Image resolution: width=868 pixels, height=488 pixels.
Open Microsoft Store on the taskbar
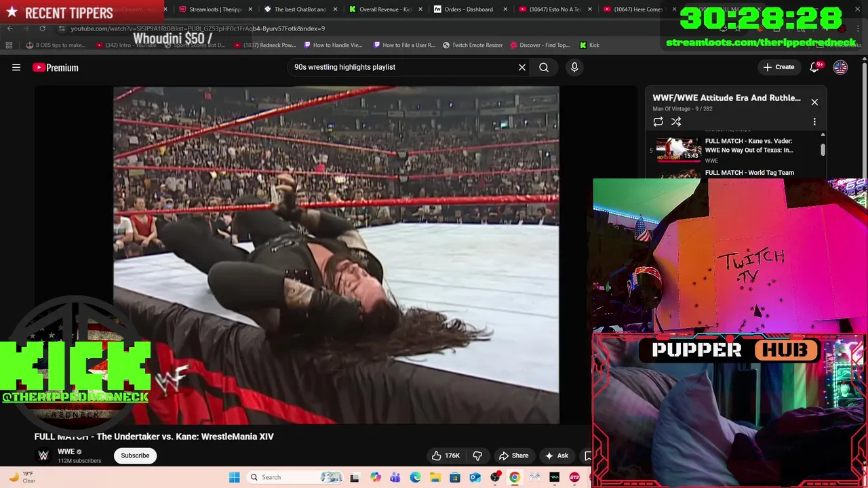pyautogui.click(x=455, y=477)
